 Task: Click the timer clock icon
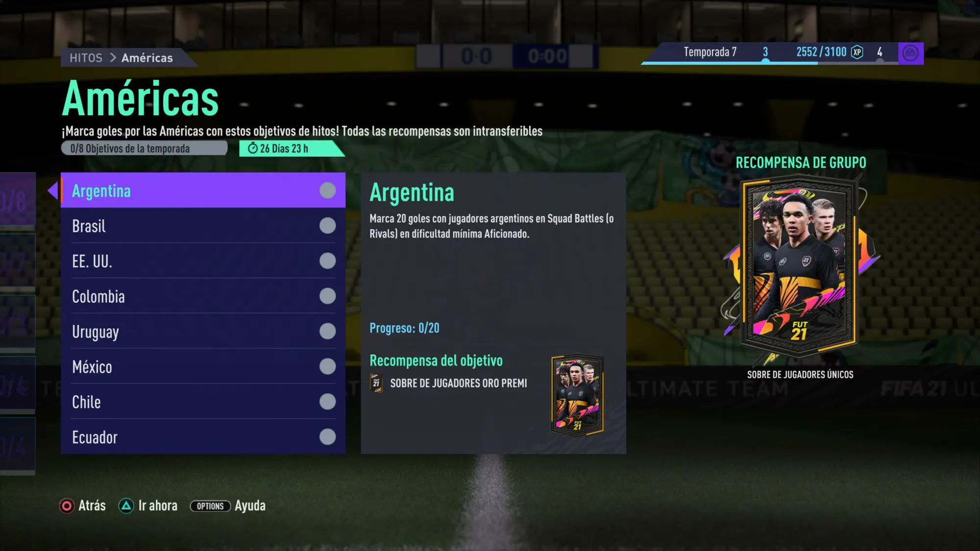253,148
